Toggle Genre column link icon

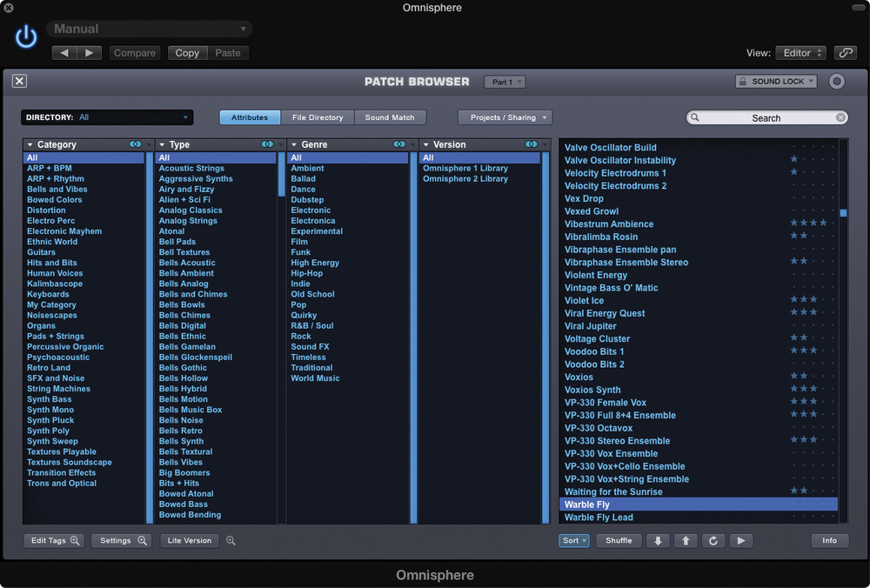(x=399, y=144)
